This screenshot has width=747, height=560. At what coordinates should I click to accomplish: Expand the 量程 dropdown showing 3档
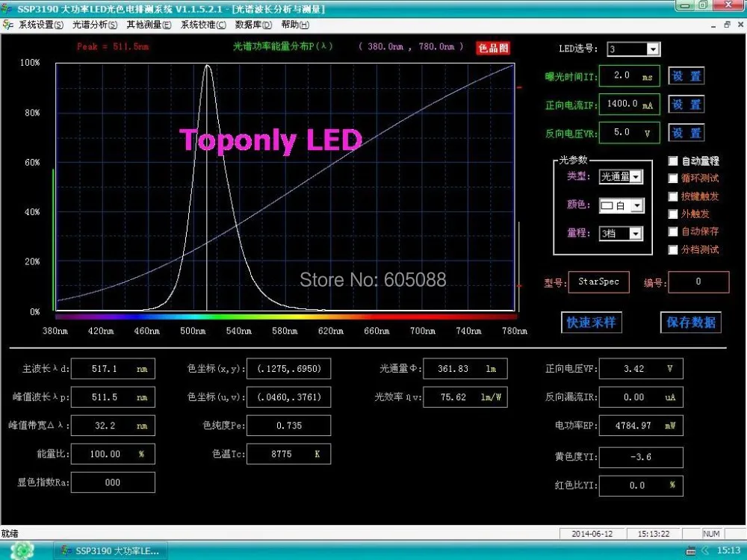(x=636, y=233)
